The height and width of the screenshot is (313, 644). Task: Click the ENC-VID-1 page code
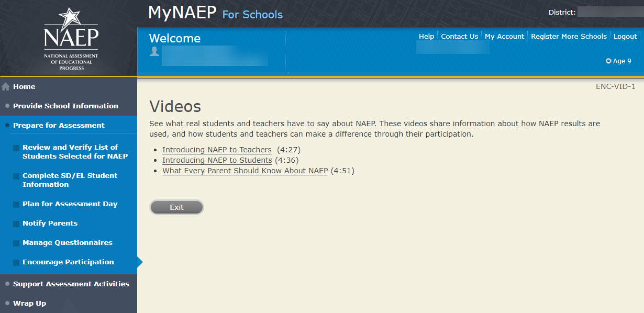click(615, 86)
